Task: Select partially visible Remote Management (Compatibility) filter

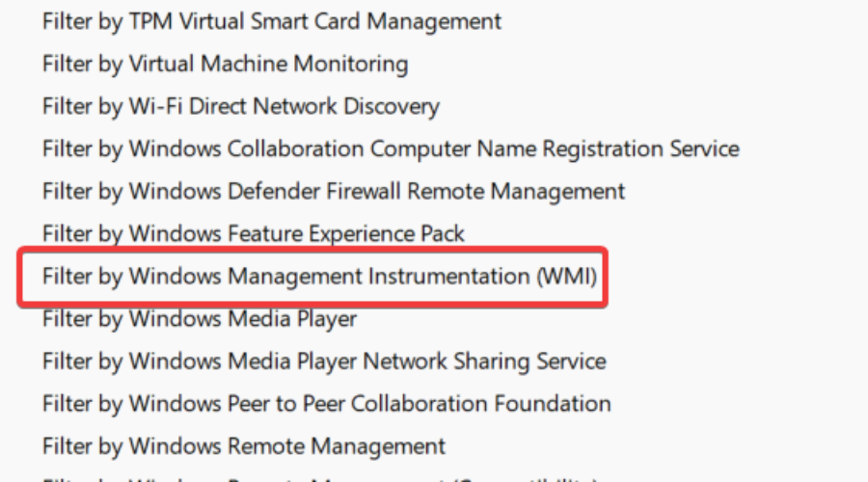Action: point(320,479)
